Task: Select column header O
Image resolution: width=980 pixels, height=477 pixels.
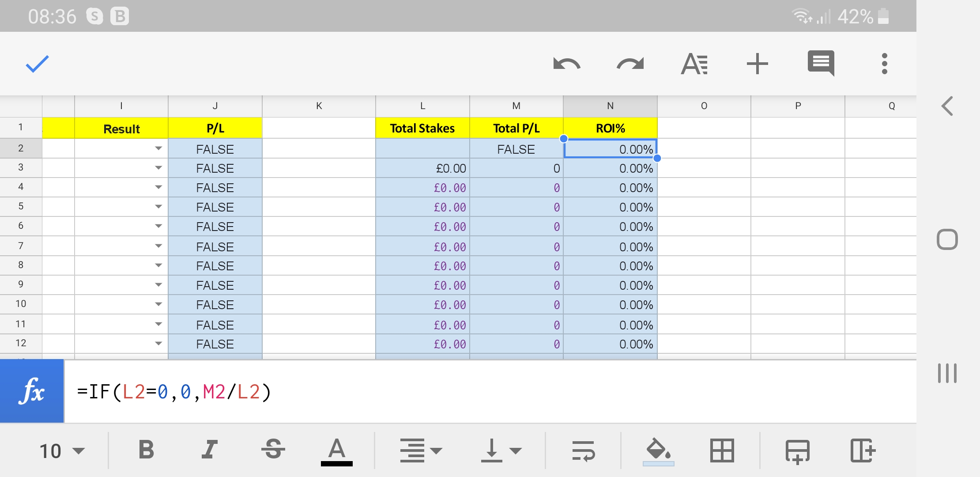Action: [704, 106]
